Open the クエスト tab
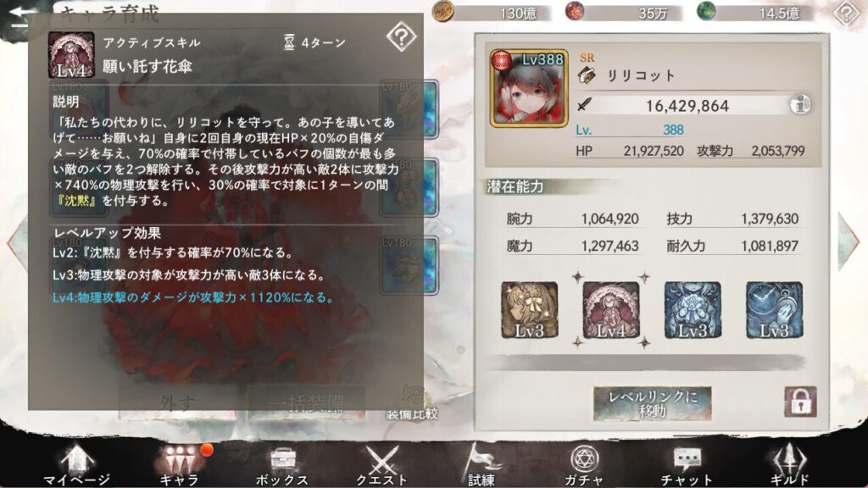 tap(381, 466)
